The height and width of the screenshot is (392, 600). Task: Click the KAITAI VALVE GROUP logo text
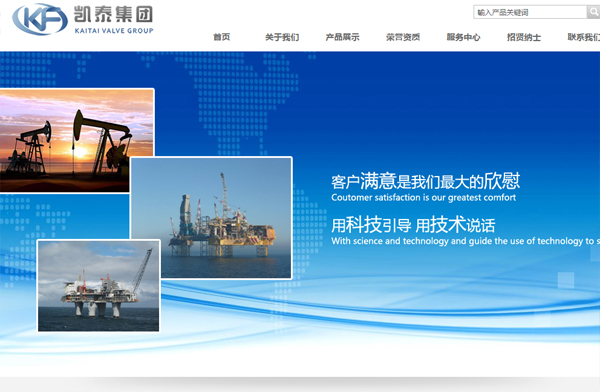coord(114,31)
